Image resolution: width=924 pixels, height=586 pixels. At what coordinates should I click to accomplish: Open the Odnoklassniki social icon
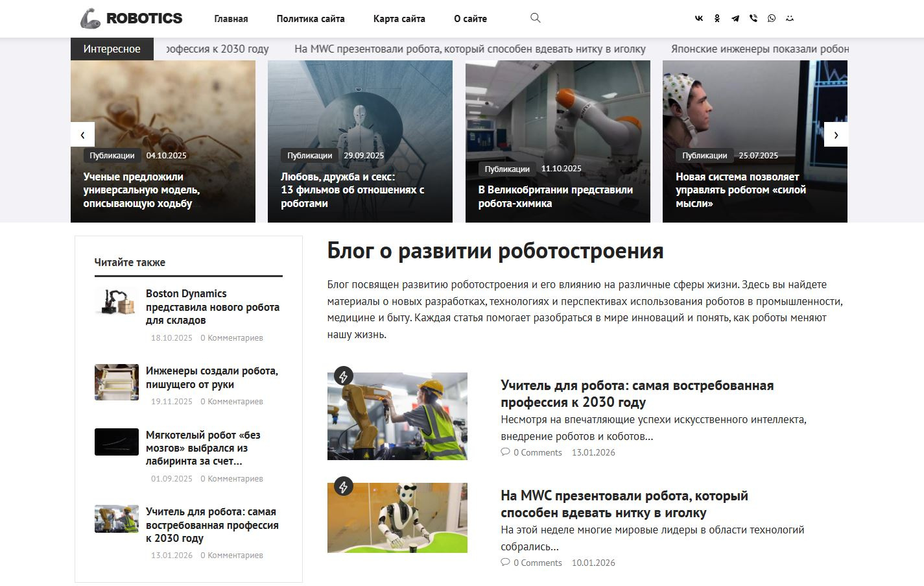click(x=717, y=18)
